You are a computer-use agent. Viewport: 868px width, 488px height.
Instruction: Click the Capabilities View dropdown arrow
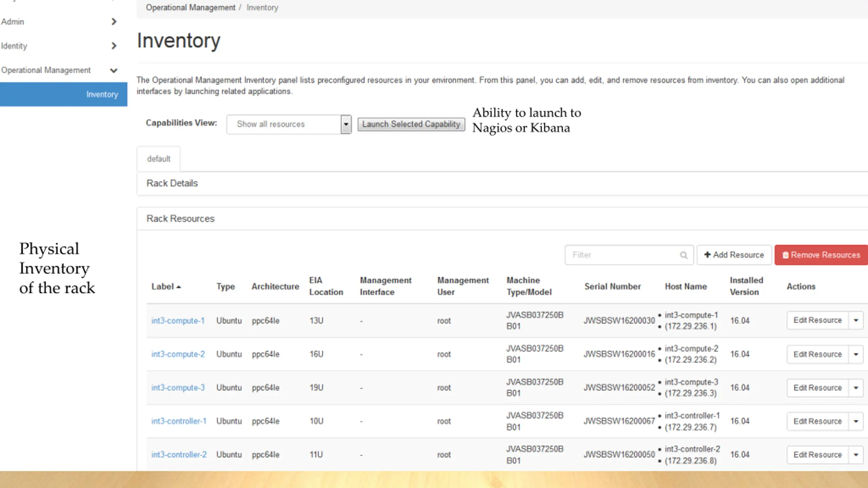(x=346, y=124)
